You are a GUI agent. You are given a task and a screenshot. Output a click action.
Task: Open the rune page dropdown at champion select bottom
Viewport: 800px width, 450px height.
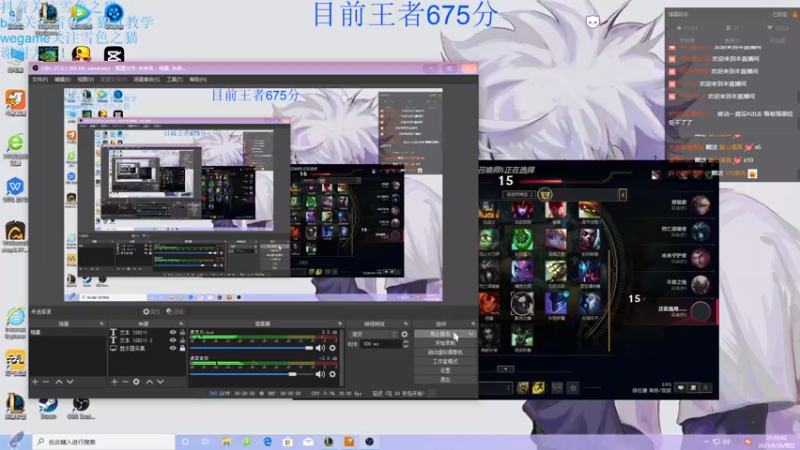pyautogui.click(x=496, y=388)
